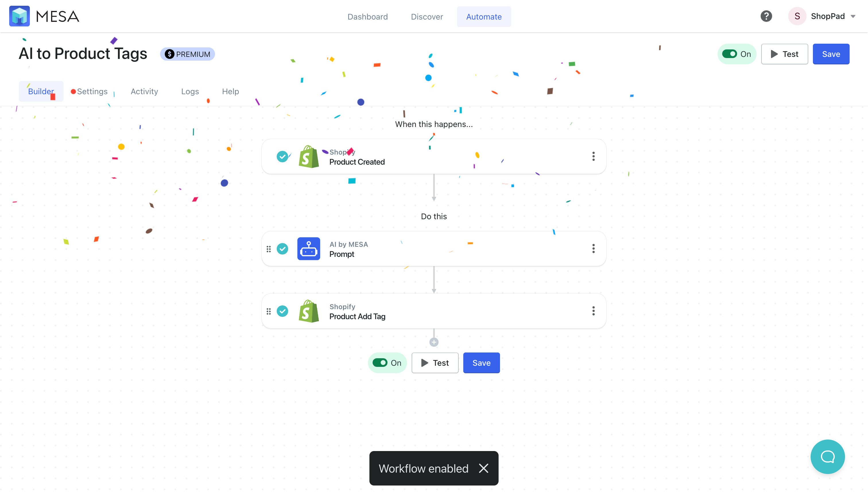The height and width of the screenshot is (497, 868).
Task: Open the Product Add Tag three-dot menu
Action: 593,311
